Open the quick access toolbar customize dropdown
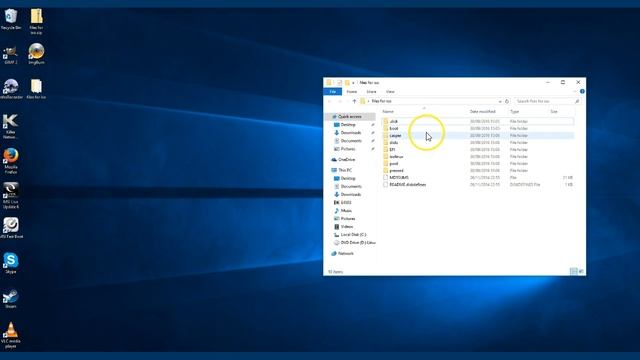This screenshot has height=360, width=640. [353, 83]
